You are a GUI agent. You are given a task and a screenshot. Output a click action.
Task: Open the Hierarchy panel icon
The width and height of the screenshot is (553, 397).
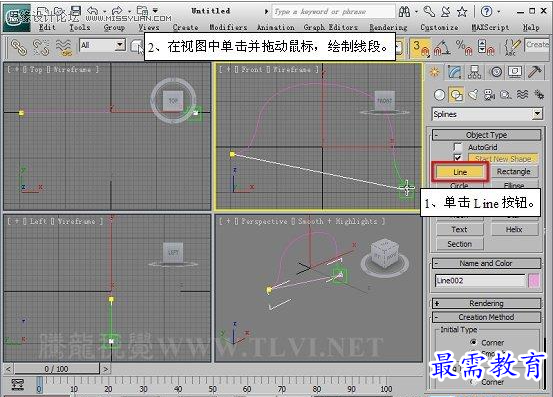[x=474, y=72]
